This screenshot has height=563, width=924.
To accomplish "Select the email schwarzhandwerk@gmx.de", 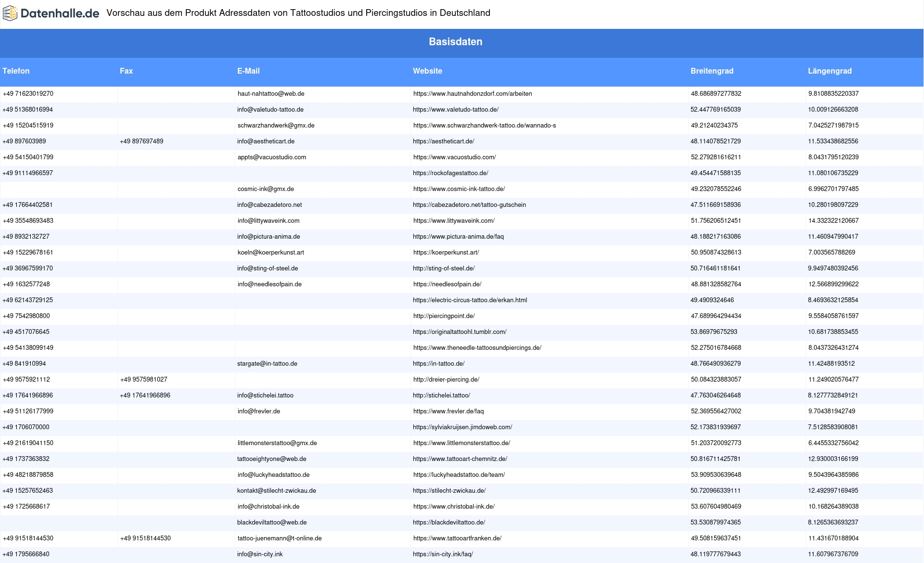I will pyautogui.click(x=276, y=126).
